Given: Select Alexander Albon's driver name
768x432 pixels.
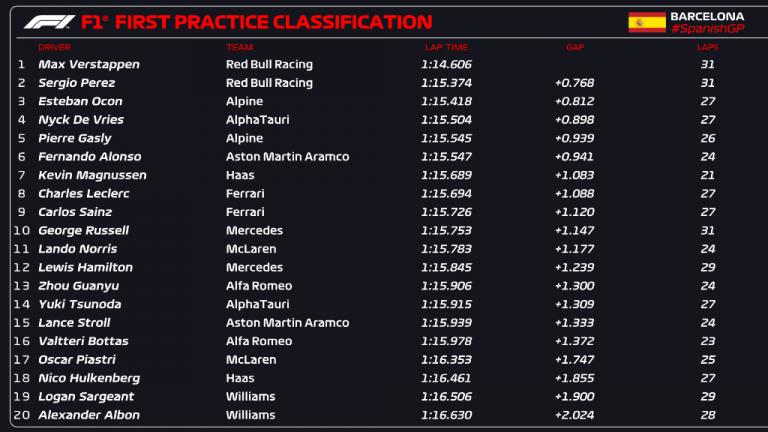Looking at the screenshot, I should coord(89,415).
